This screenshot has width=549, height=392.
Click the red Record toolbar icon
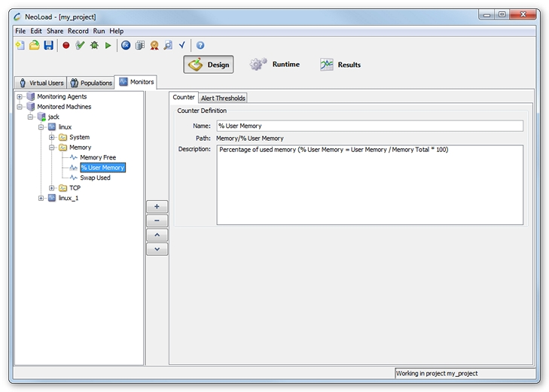66,46
